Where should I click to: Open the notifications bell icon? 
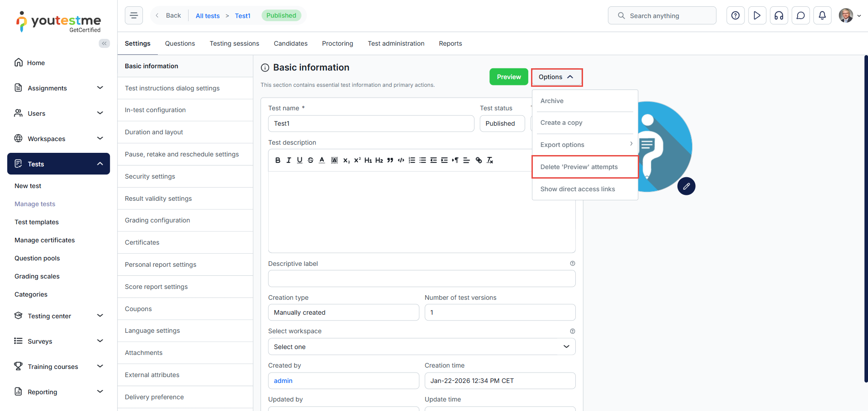(x=822, y=16)
